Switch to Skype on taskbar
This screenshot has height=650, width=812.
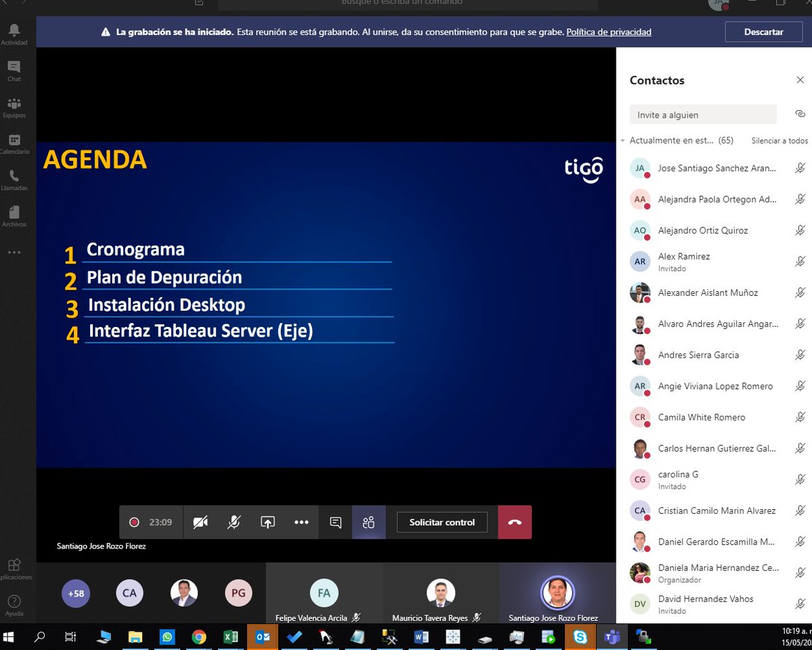coord(580,636)
